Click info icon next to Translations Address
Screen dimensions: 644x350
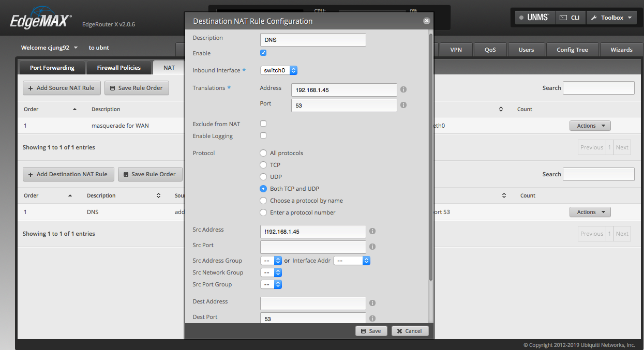[403, 89]
